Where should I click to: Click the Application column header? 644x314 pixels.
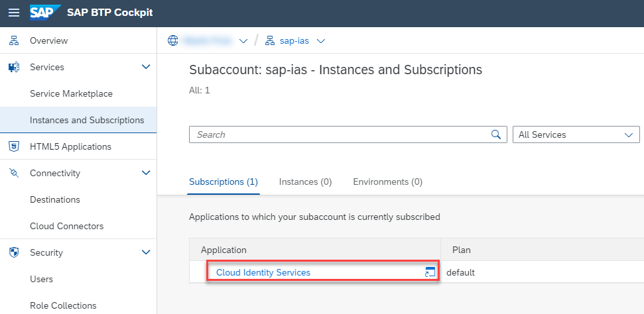[315, 250]
